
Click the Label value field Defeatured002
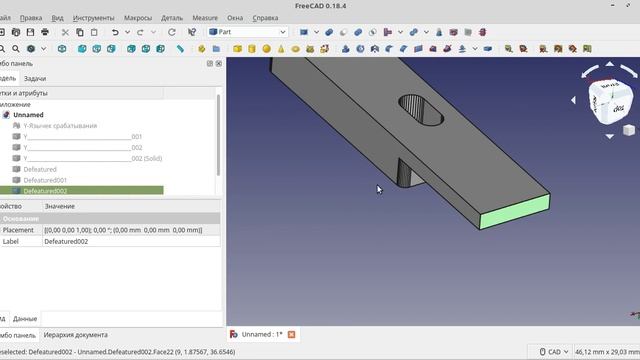tap(131, 241)
